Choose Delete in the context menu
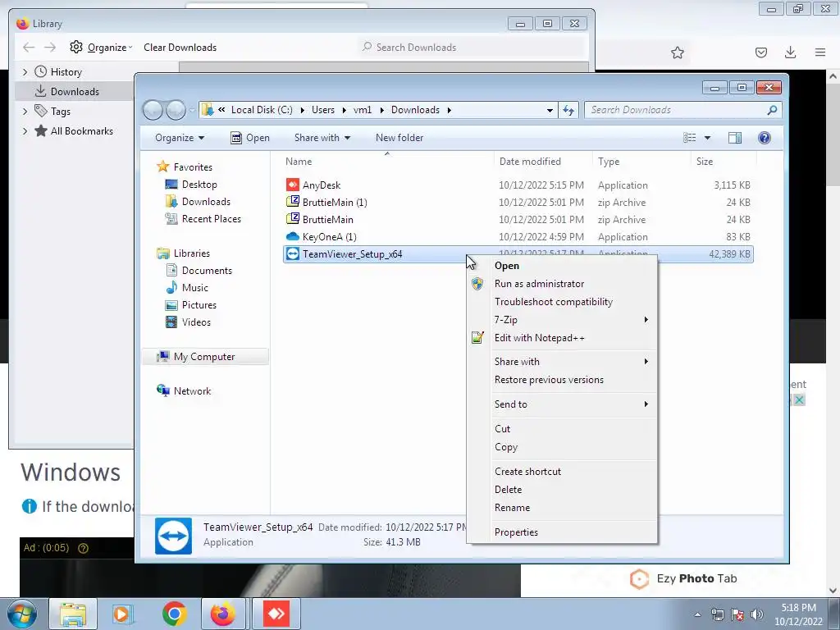 [561, 490]
